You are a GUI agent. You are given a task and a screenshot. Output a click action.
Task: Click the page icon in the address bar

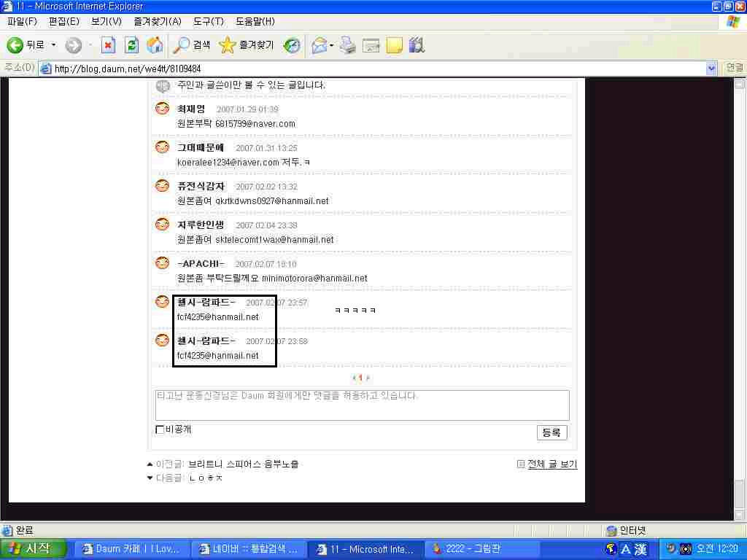click(46, 69)
